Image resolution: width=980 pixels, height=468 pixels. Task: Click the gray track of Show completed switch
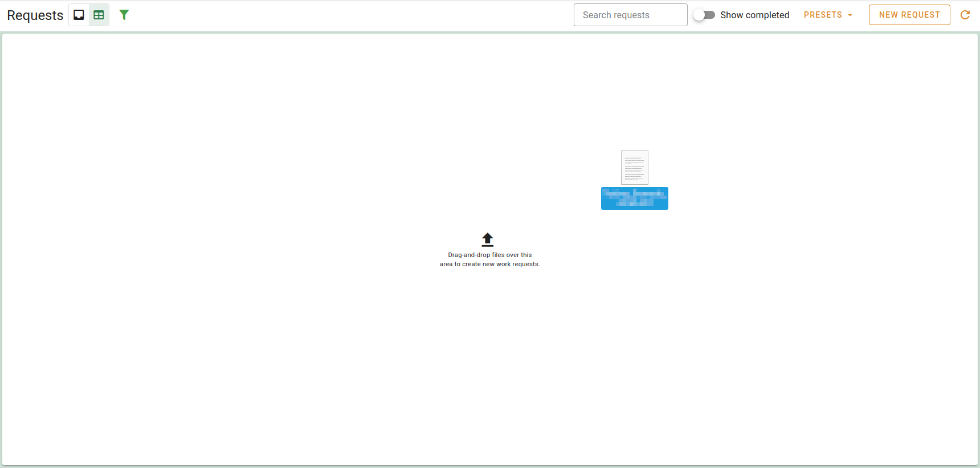pyautogui.click(x=710, y=15)
